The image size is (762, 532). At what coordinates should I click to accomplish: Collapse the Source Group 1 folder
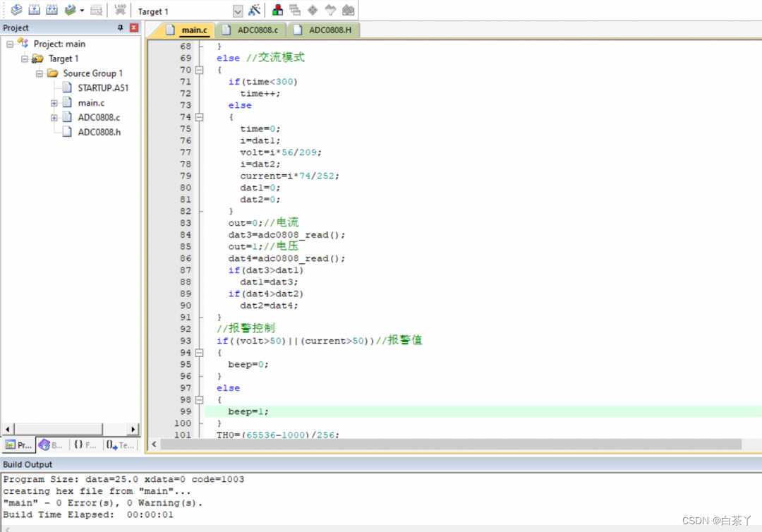tap(40, 73)
